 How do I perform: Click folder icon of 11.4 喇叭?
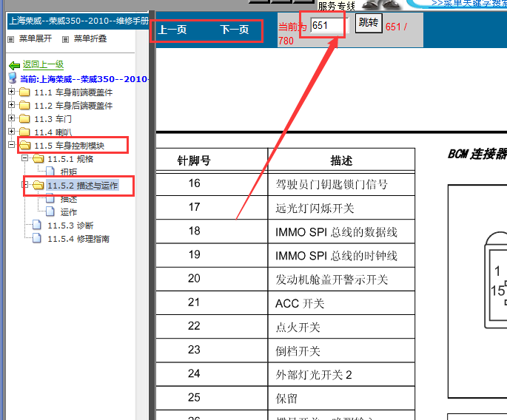pos(24,132)
